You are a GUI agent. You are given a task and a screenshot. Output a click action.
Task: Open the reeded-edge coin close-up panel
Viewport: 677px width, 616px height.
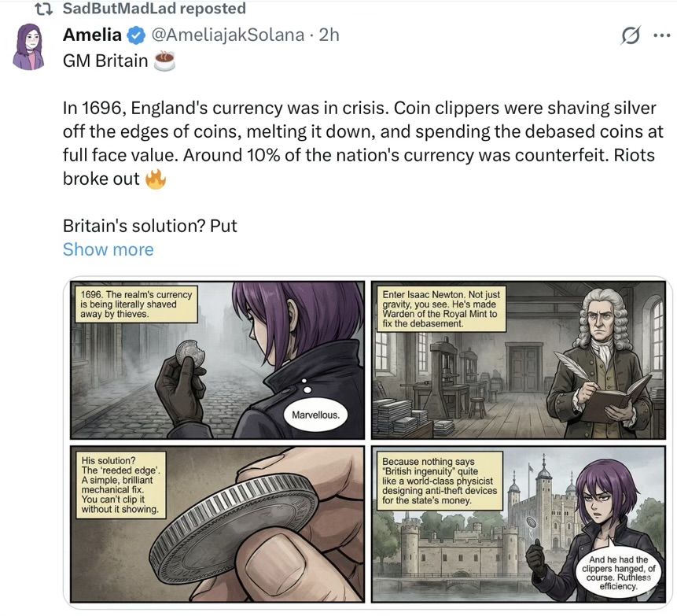click(217, 525)
